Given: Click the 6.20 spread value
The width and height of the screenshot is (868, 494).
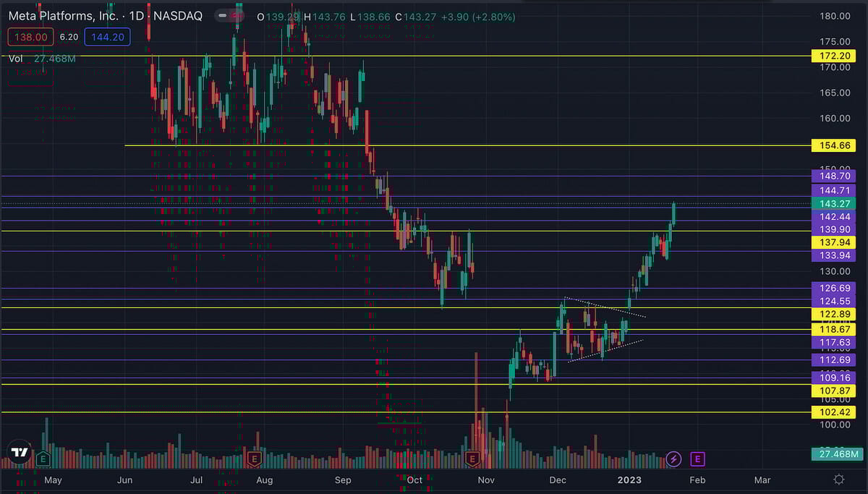Looking at the screenshot, I should click(69, 37).
